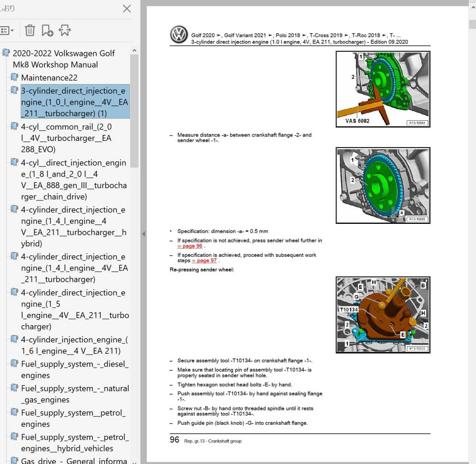This screenshot has height=464, width=476.
Task: Open the 1.4 l engine turbocharger hybrid bookmark
Action: point(74,227)
